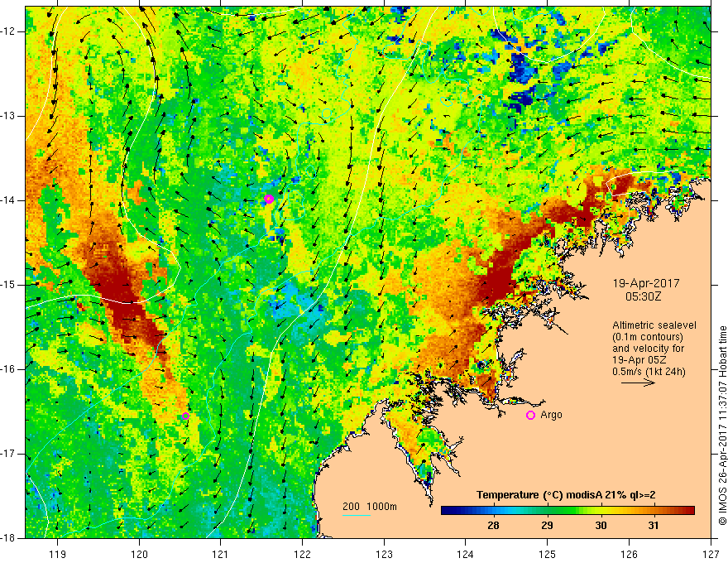The width and height of the screenshot is (728, 563).
Task: Click the colorbar tick label '29'
Action: pyautogui.click(x=547, y=526)
